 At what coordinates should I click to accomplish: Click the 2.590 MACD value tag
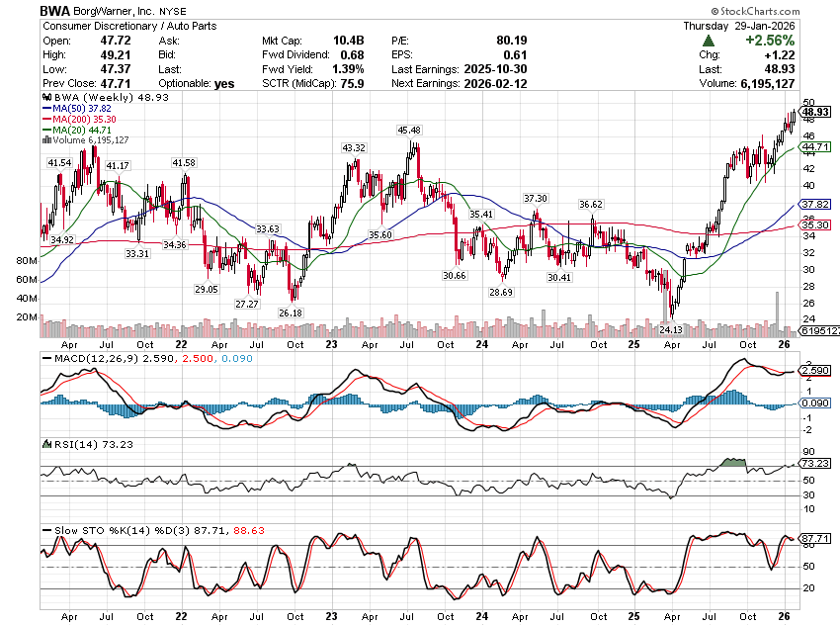[815, 371]
